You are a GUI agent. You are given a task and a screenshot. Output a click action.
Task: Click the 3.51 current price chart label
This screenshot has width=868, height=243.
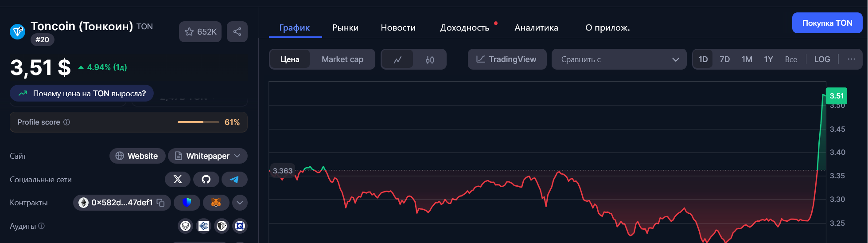(x=837, y=96)
